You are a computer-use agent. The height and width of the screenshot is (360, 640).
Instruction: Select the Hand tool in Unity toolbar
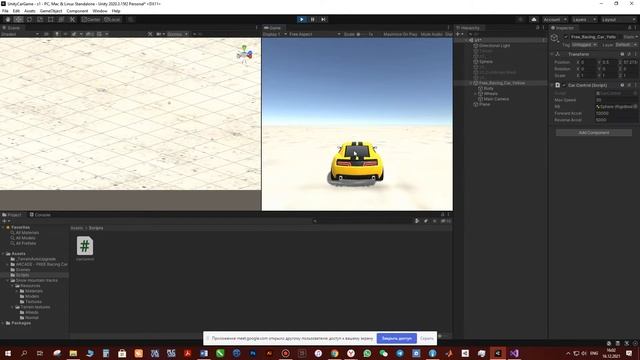click(x=8, y=19)
